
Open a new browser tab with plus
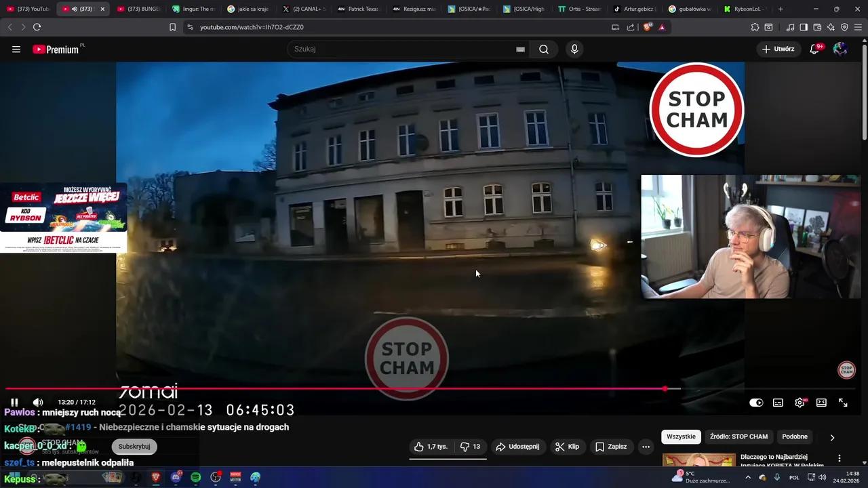click(781, 9)
